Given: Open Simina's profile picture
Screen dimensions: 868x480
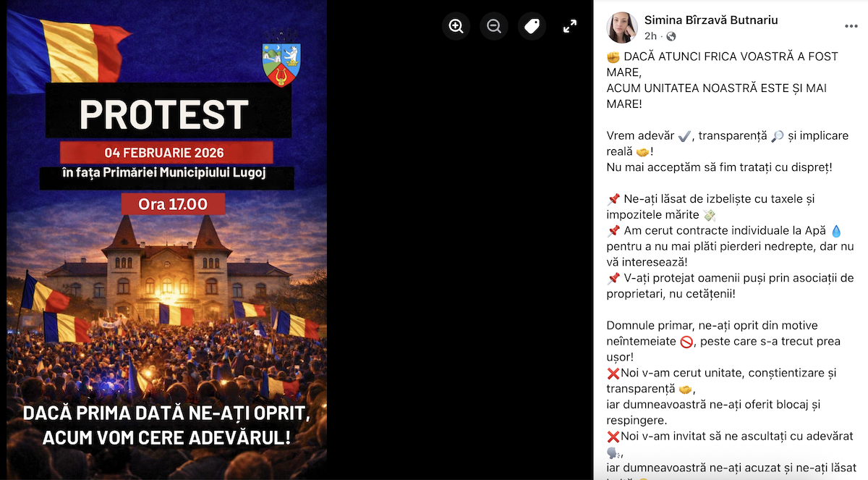Looking at the screenshot, I should pos(622,28).
